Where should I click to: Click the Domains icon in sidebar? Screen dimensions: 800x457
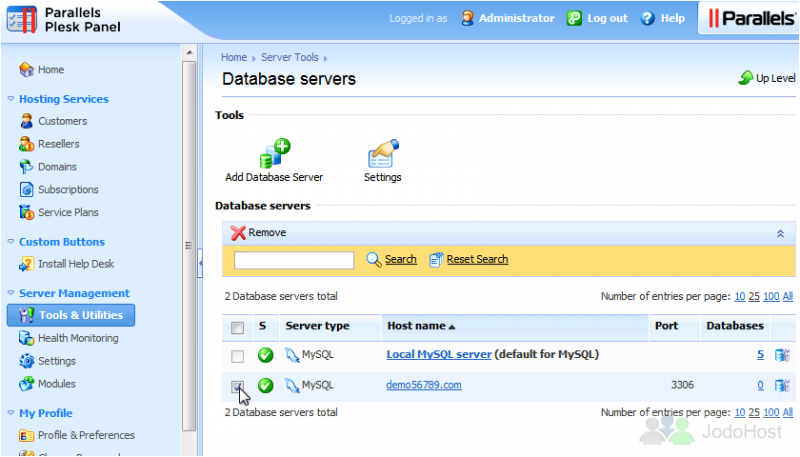[27, 167]
